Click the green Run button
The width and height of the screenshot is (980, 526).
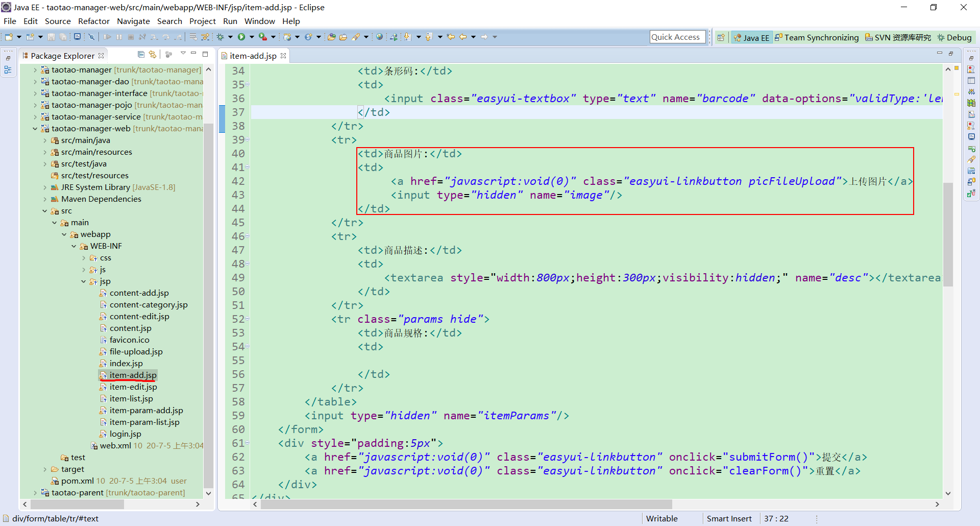point(241,37)
